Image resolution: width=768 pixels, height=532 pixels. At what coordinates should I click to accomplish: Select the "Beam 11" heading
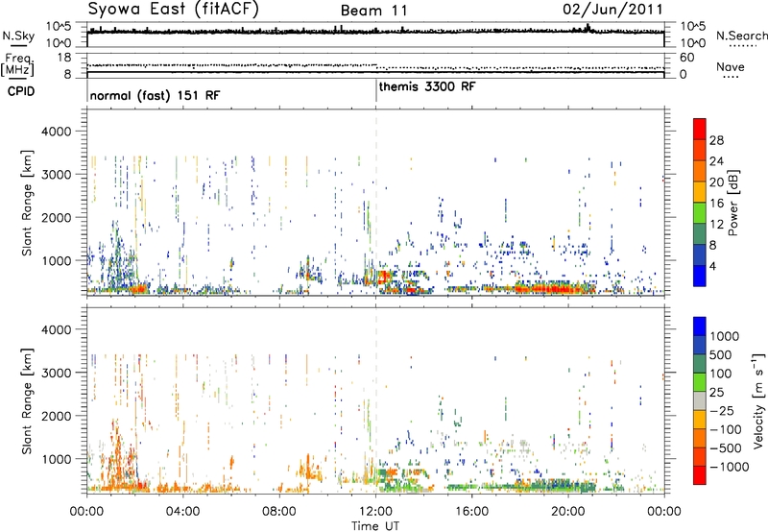373,11
